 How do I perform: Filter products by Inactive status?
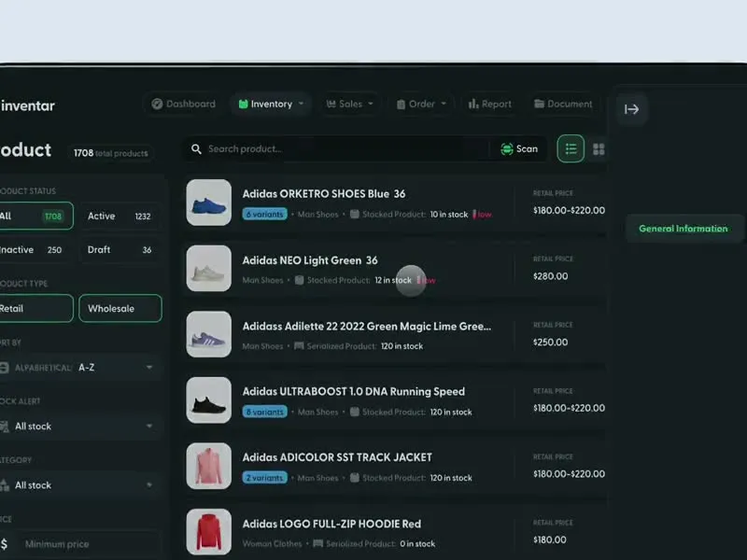tap(35, 249)
